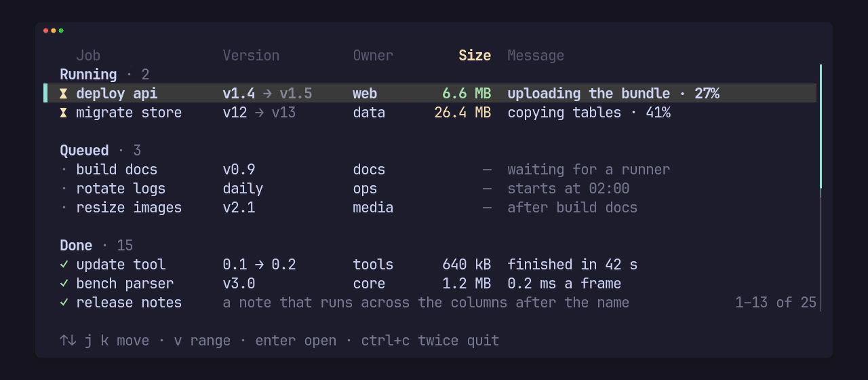868x380 pixels.
Task: Click 'starts at 02:00' message
Action: click(568, 189)
